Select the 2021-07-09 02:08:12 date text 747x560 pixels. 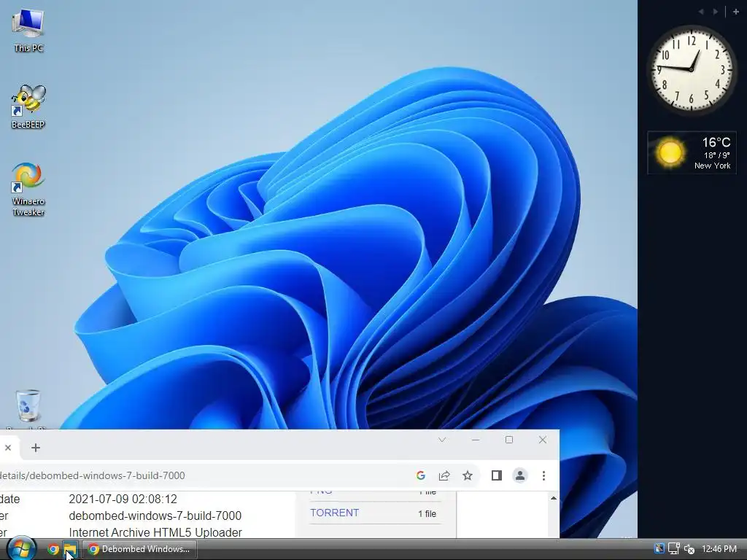(123, 499)
